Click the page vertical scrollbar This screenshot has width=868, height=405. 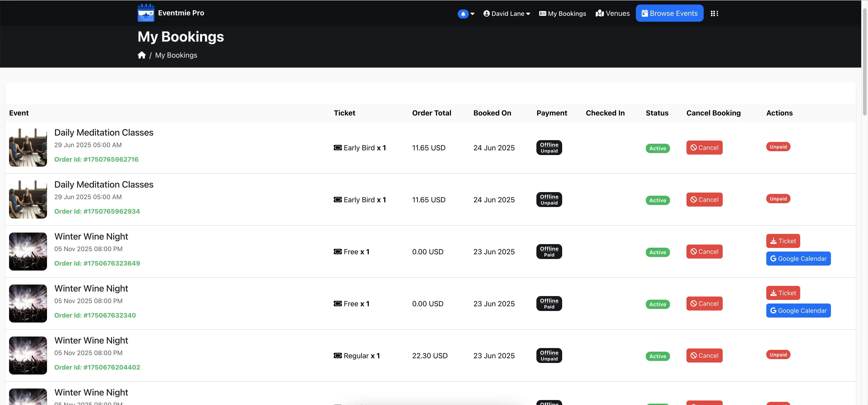click(865, 62)
